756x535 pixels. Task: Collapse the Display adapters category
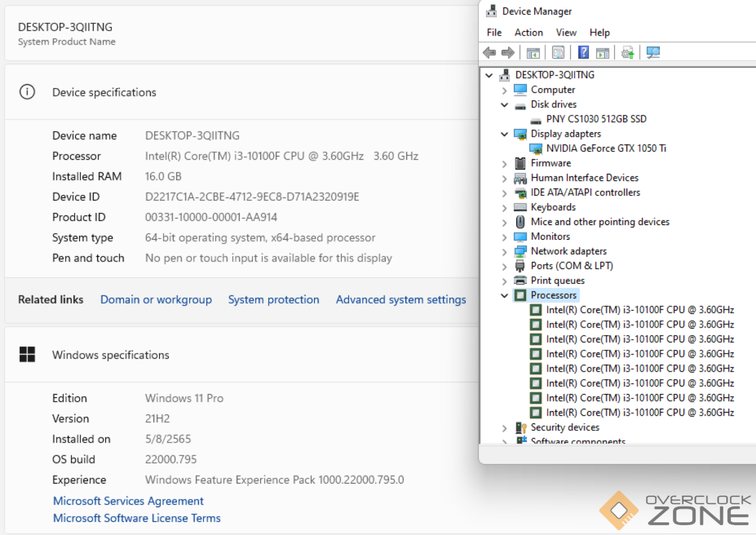click(x=504, y=134)
